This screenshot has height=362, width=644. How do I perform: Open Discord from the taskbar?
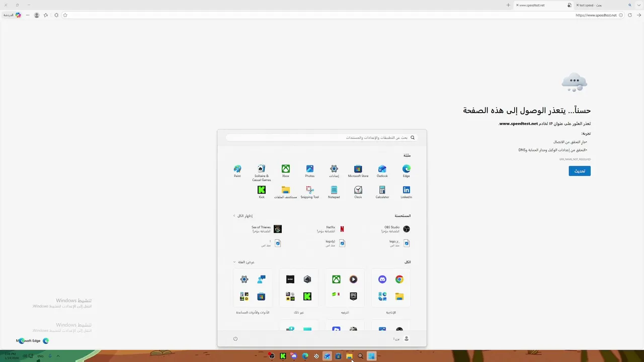point(294,356)
